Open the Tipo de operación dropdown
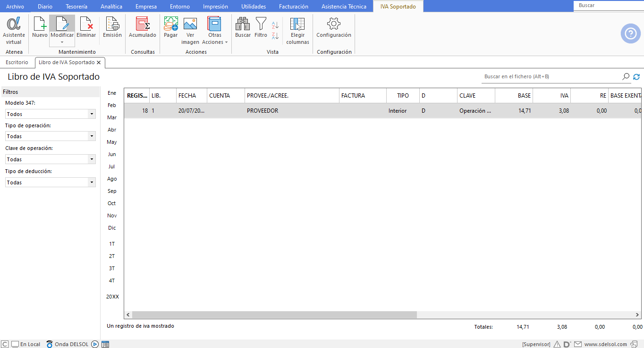 pyautogui.click(x=51, y=136)
